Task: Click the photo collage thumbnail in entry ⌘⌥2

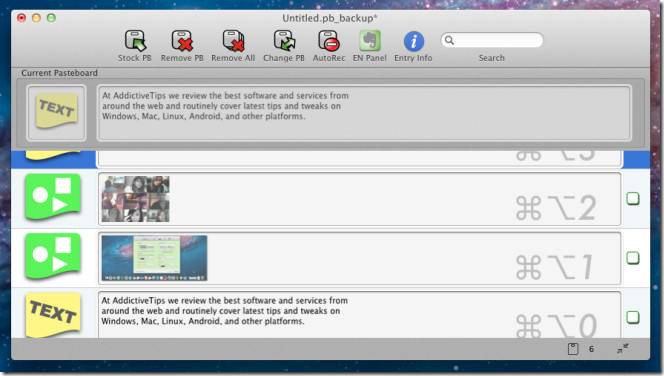Action: tap(136, 199)
